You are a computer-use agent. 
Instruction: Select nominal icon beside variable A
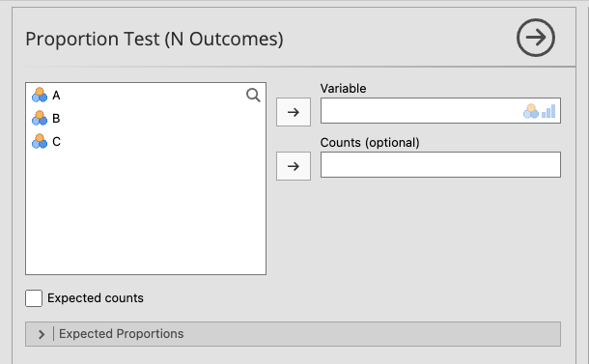tap(40, 95)
